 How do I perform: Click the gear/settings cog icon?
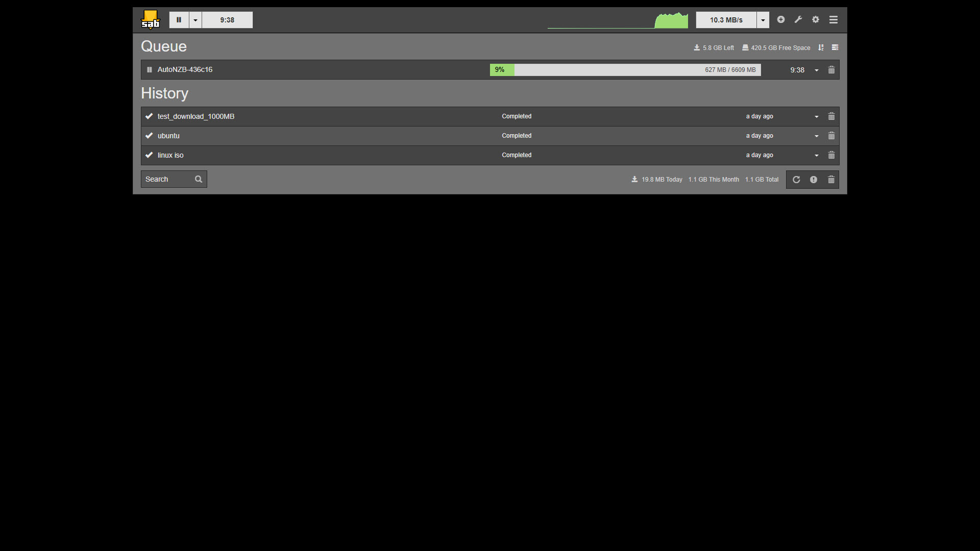(816, 19)
